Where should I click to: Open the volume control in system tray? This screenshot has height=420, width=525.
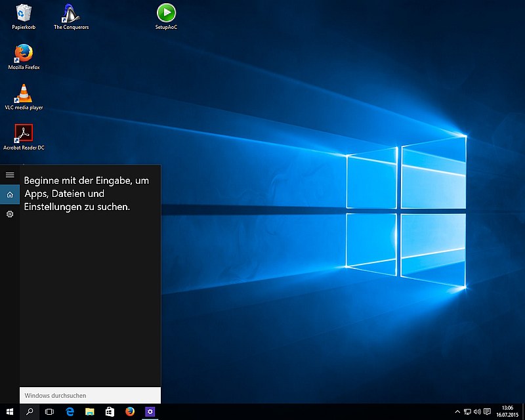pos(477,411)
